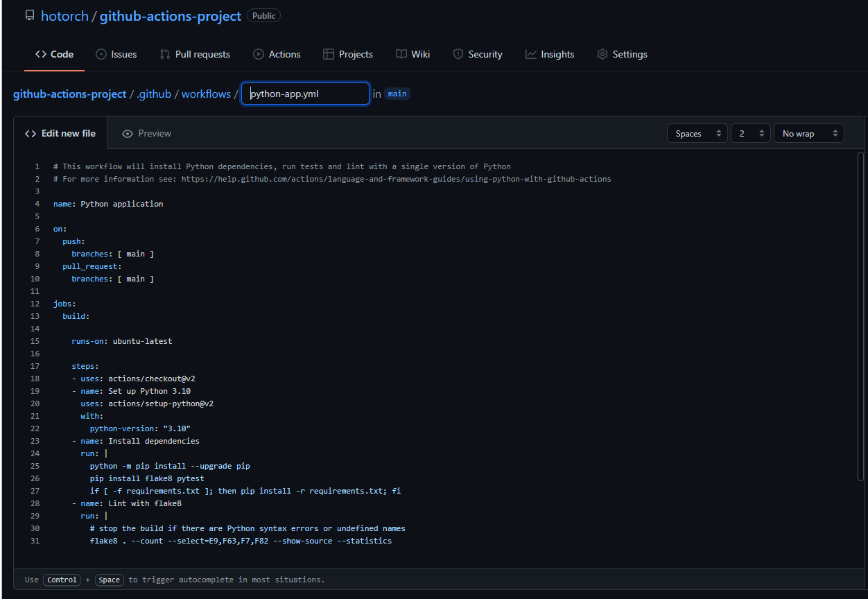The width and height of the screenshot is (868, 599).
Task: Open the hotorch owner link
Action: click(64, 16)
